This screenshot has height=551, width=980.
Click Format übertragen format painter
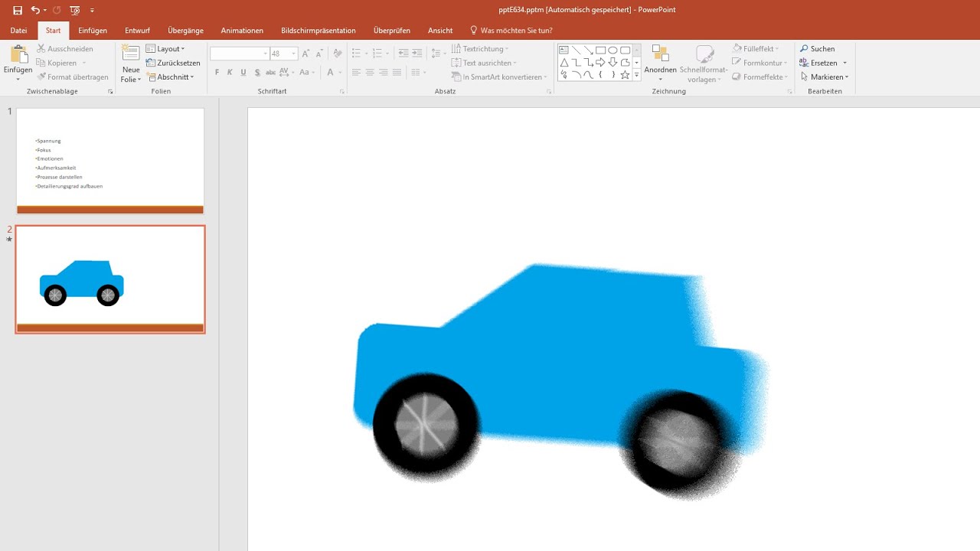pyautogui.click(x=73, y=77)
